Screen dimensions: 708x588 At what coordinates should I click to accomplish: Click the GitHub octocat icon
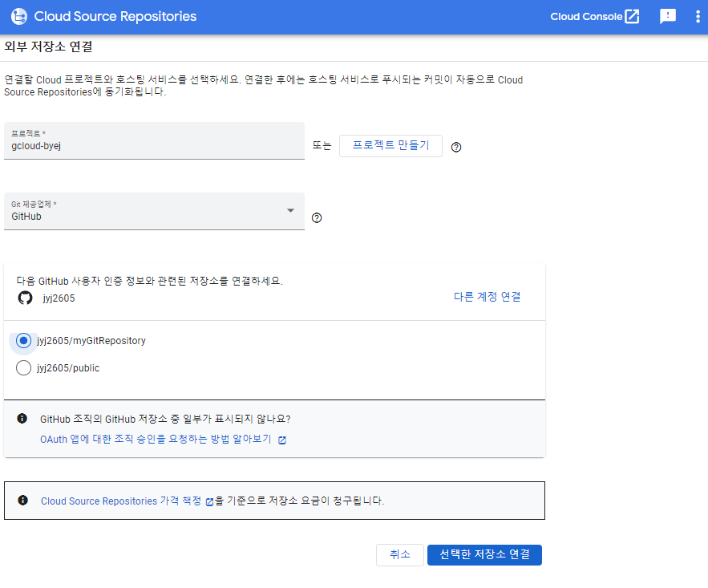pyautogui.click(x=26, y=298)
